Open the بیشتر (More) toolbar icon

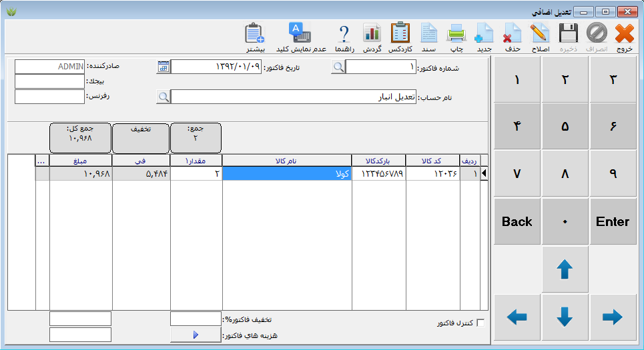(x=256, y=33)
